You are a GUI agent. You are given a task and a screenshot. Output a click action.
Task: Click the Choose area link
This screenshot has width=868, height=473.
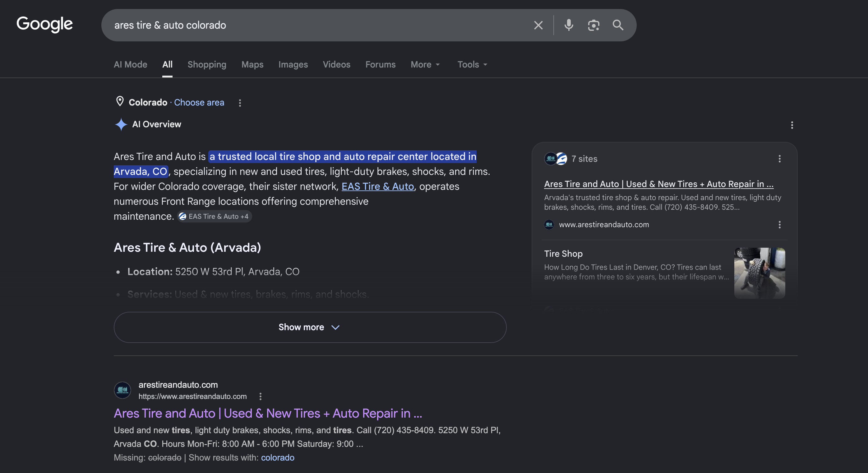pos(199,102)
